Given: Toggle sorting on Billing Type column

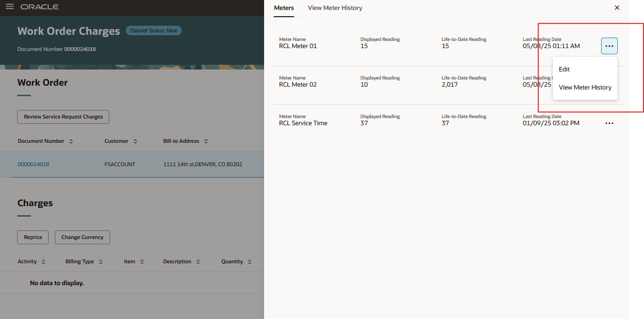Looking at the screenshot, I should [101, 261].
